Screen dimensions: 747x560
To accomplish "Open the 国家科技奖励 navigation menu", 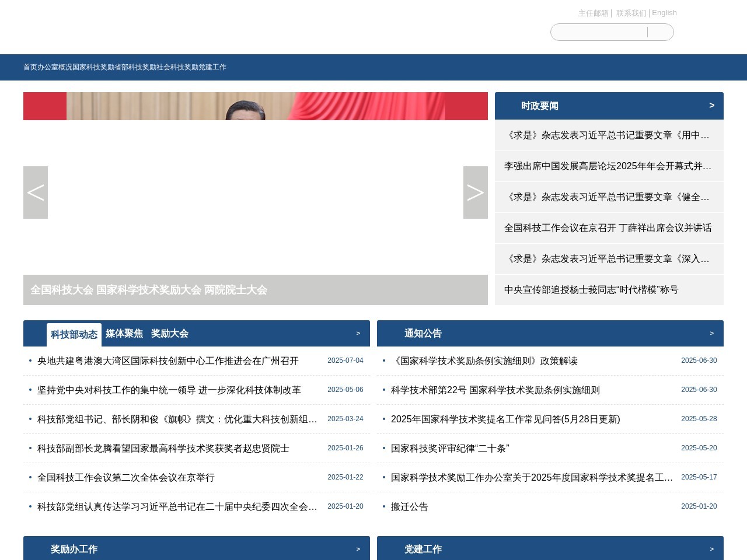I will (93, 67).
